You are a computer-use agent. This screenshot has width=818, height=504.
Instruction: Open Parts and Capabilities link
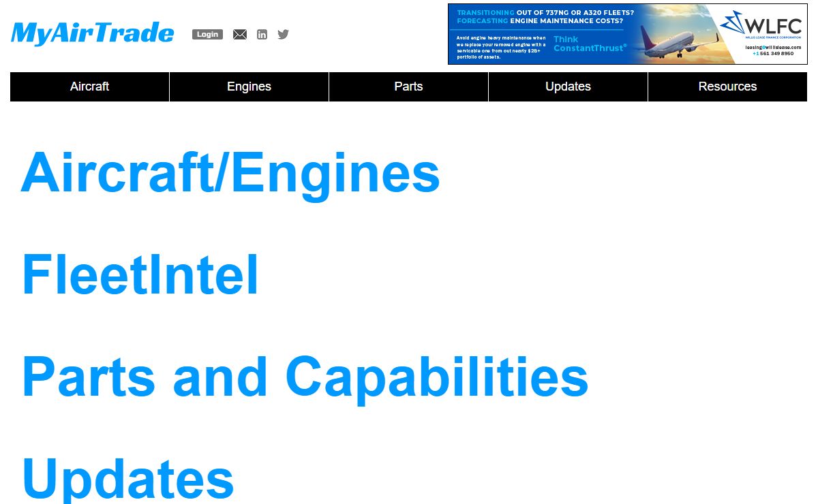coord(305,378)
